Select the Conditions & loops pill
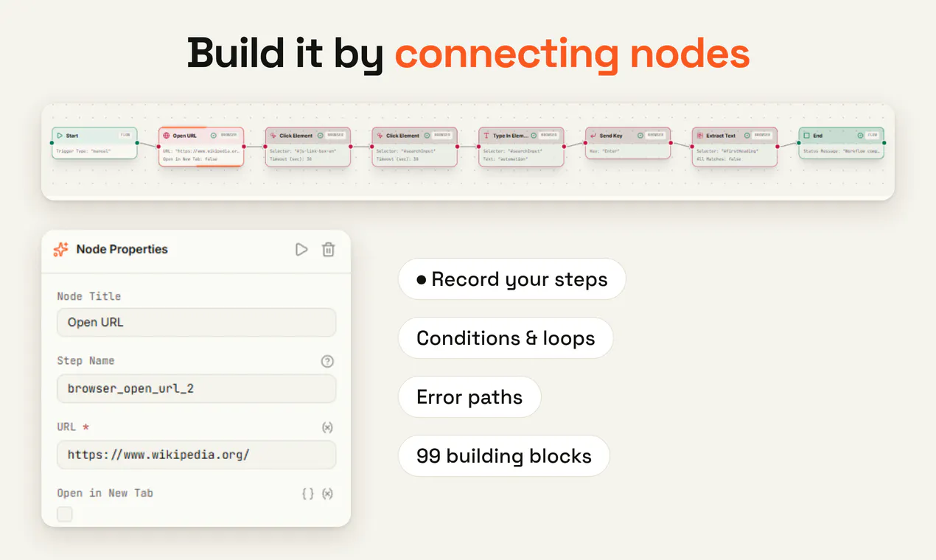This screenshot has height=560, width=936. [506, 338]
